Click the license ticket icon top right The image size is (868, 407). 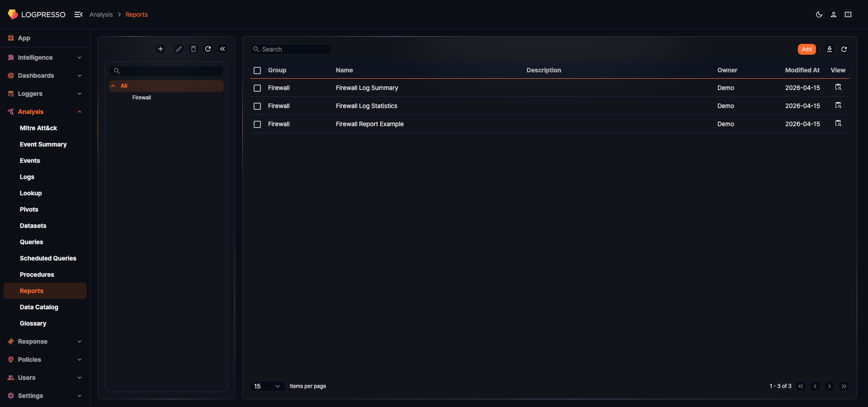849,14
